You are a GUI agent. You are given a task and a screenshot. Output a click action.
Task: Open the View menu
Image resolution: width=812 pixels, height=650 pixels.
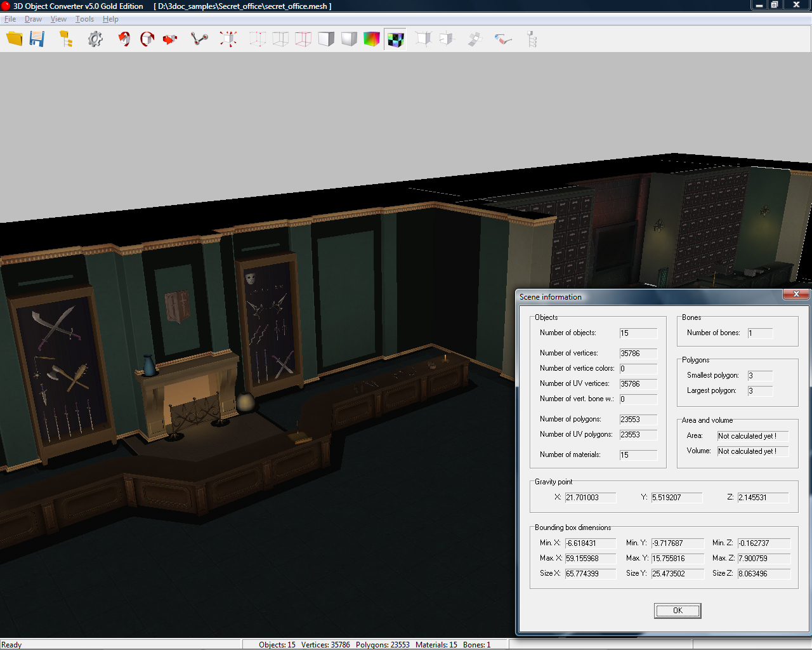coord(58,19)
